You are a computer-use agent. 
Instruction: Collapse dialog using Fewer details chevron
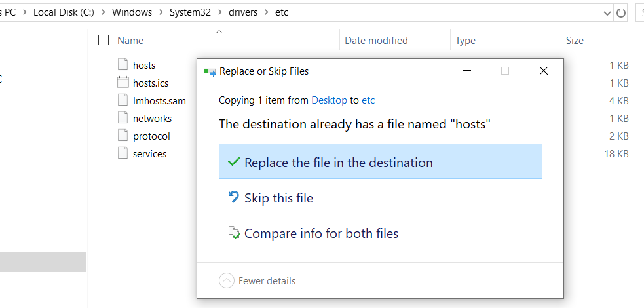pyautogui.click(x=226, y=281)
